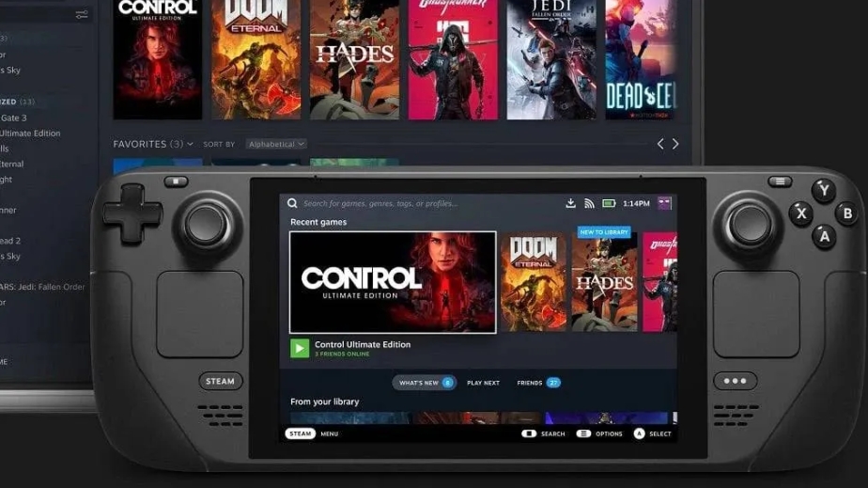Screen dimensions: 868x488
Task: Click the 'From your library' heading
Action: pos(324,401)
